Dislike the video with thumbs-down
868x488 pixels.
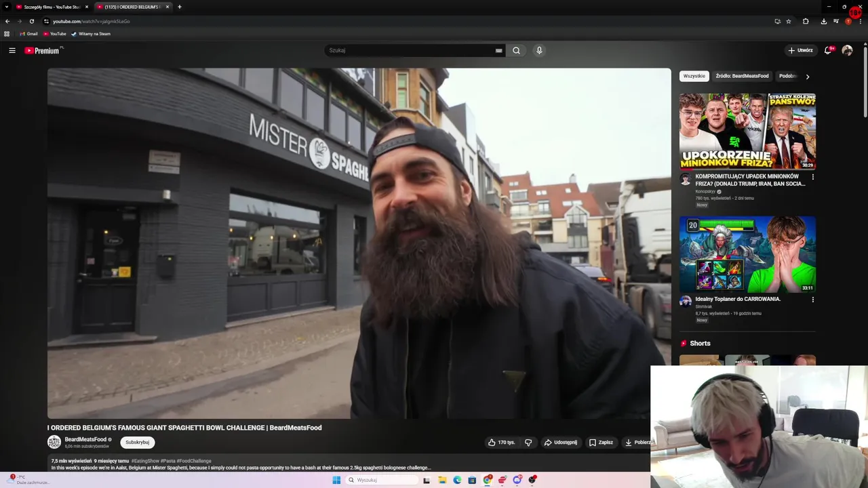(x=528, y=443)
